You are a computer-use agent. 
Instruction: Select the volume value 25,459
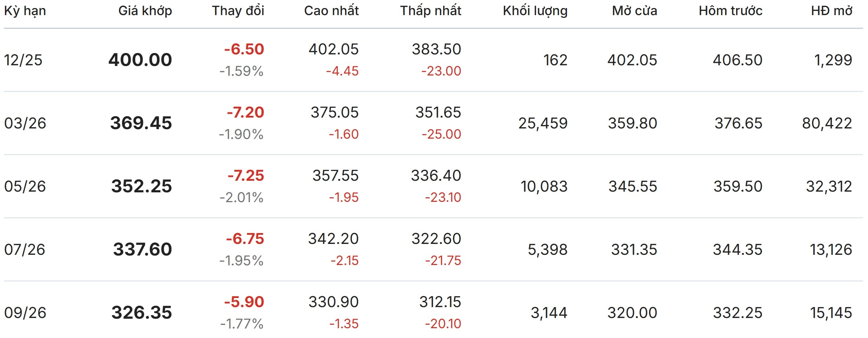click(x=543, y=123)
